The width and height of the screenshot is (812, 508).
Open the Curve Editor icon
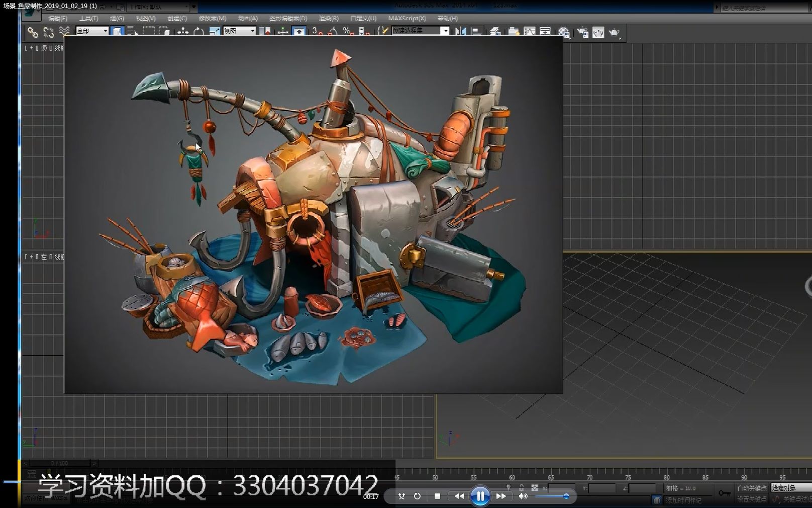[530, 32]
